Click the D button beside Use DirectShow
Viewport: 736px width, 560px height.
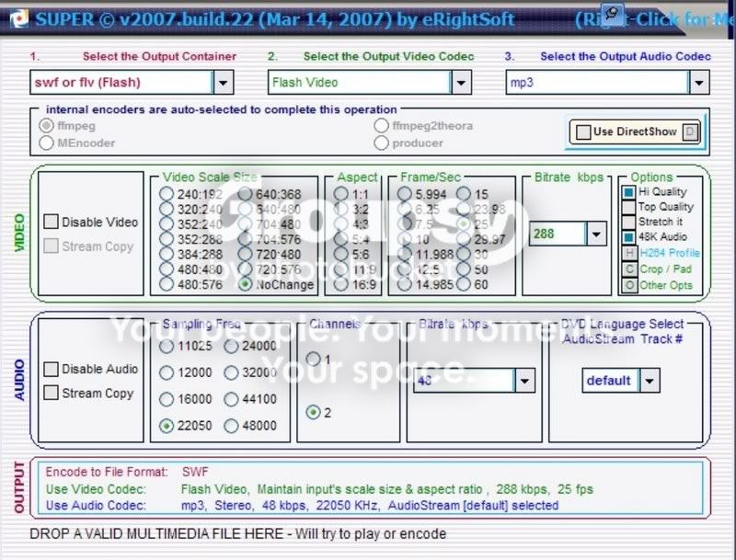(690, 131)
